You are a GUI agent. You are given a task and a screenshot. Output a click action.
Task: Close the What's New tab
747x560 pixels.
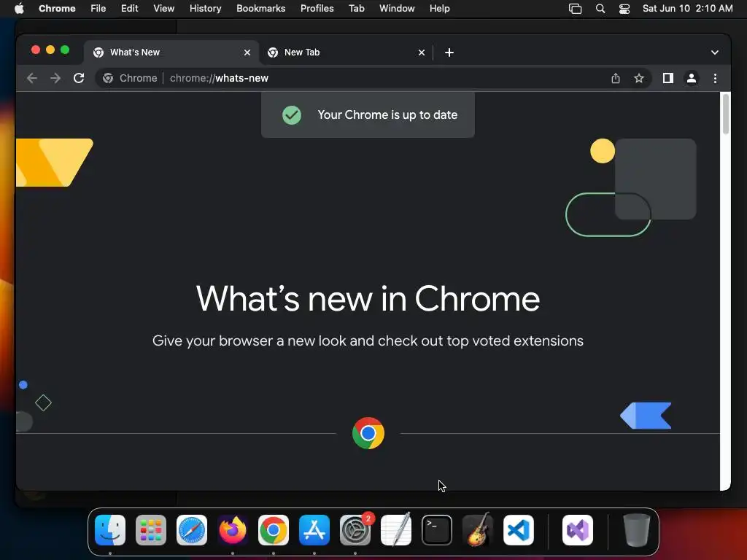coord(247,52)
